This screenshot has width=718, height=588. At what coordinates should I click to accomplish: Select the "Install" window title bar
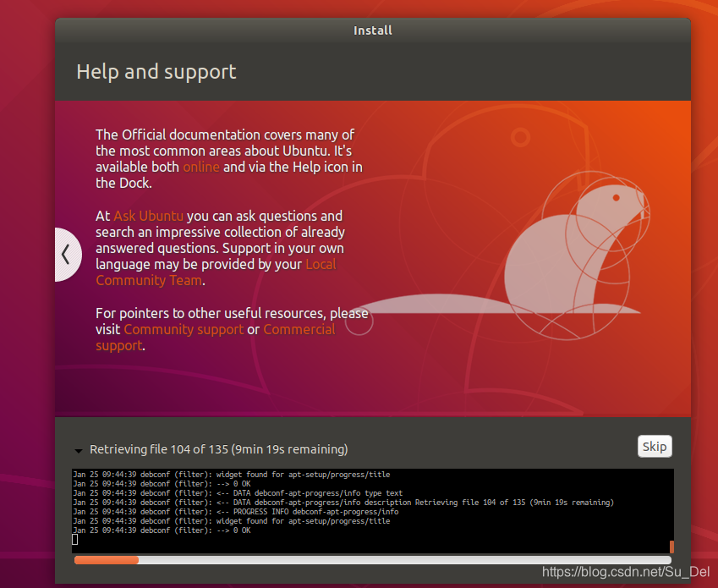pyautogui.click(x=372, y=30)
